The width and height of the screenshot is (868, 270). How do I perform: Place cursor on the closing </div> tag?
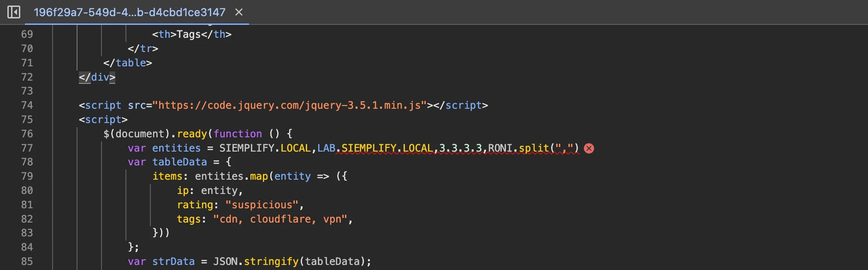tap(97, 77)
